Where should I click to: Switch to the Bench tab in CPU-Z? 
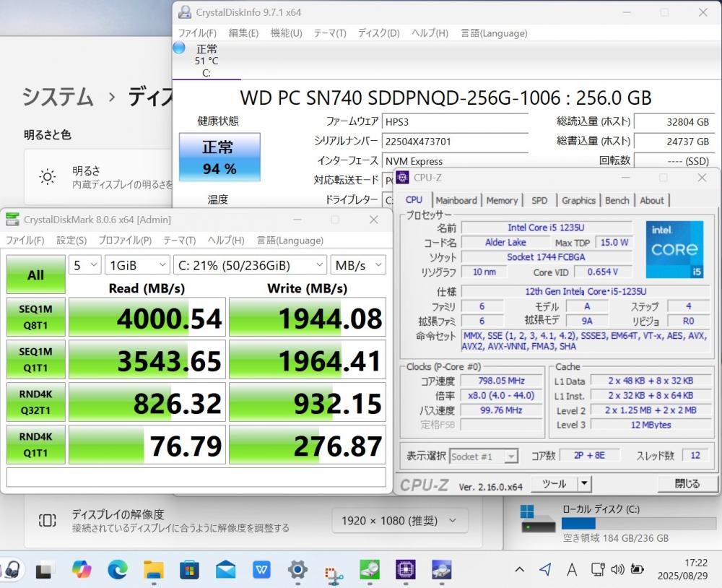(617, 201)
